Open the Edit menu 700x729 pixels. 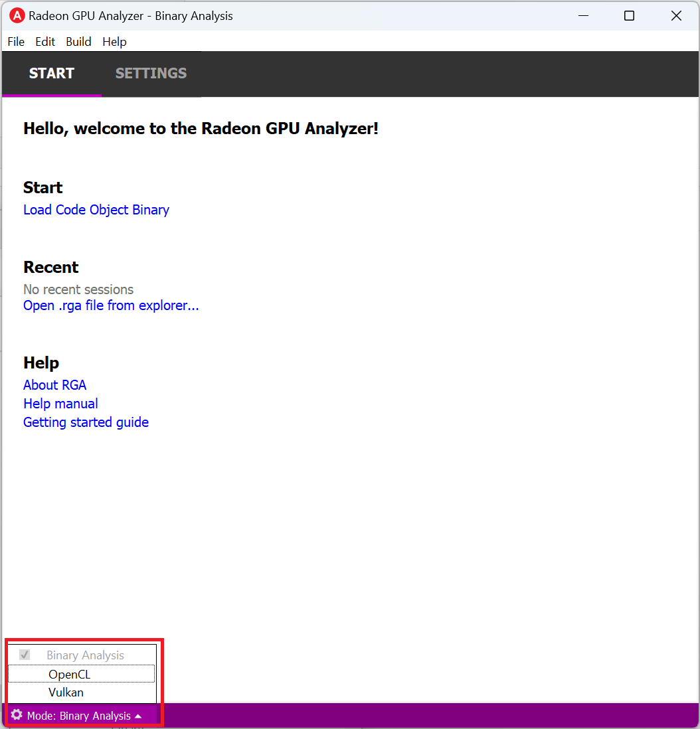(45, 42)
